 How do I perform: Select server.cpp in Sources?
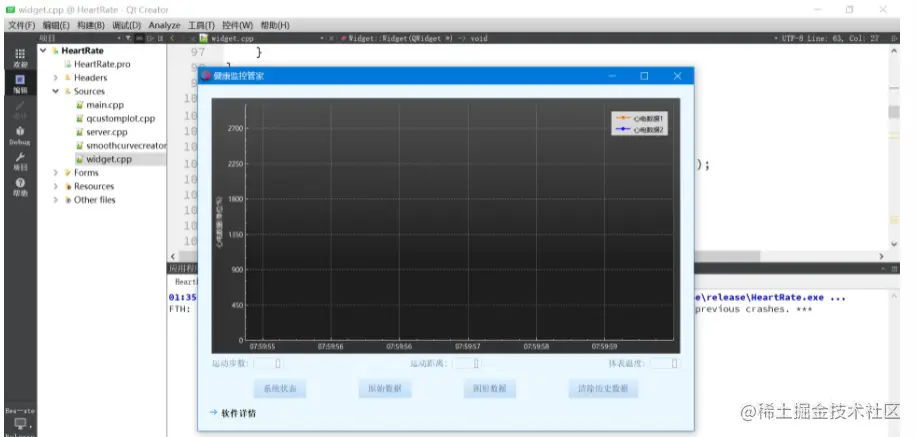coord(107,132)
